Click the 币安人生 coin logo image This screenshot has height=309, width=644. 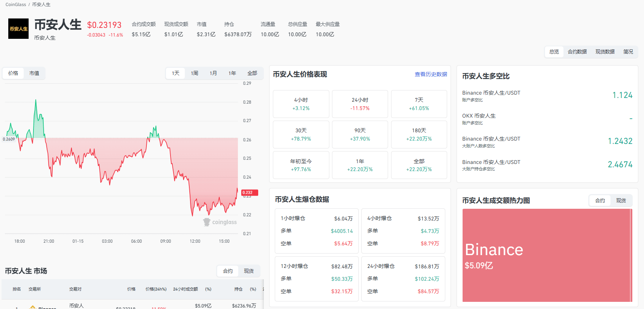point(18,29)
